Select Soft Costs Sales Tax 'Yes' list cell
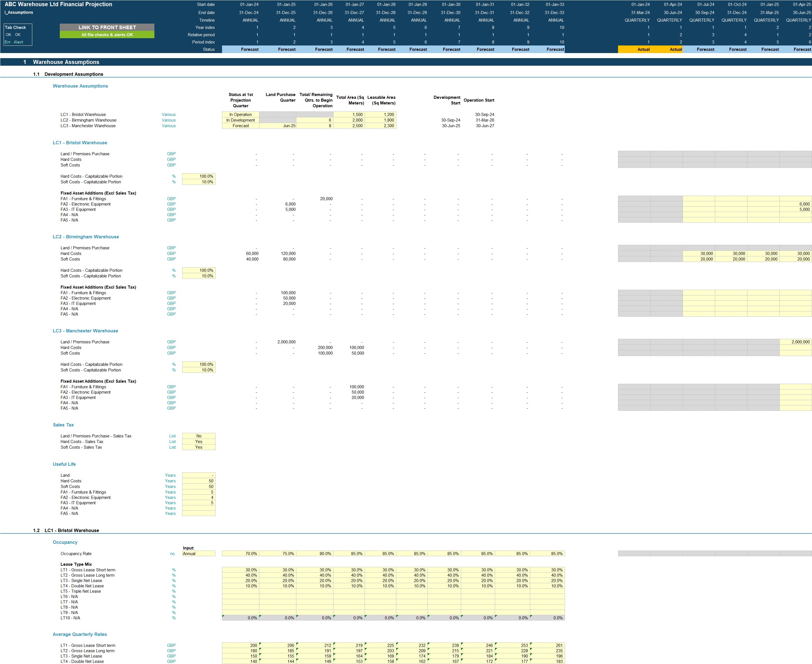The image size is (812, 664). pos(199,447)
